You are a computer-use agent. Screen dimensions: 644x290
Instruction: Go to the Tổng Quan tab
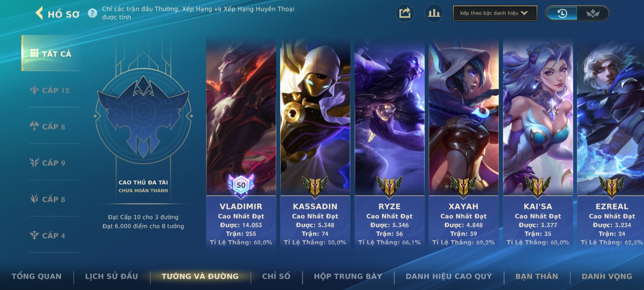[x=36, y=276]
